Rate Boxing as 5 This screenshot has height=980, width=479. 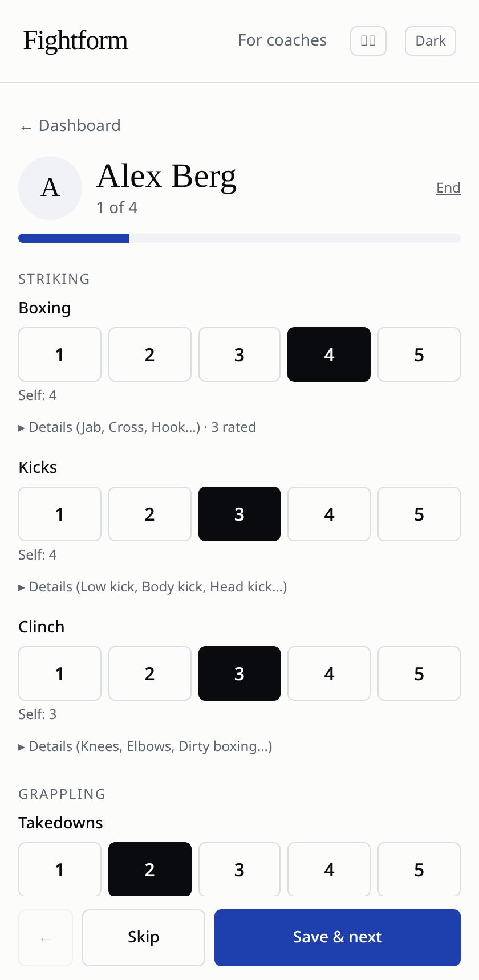pos(419,354)
